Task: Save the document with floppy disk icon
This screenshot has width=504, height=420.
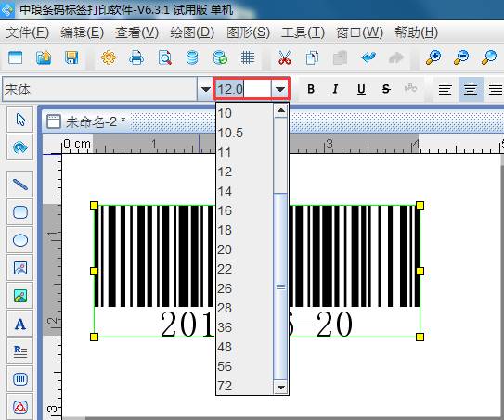Action: [x=71, y=58]
